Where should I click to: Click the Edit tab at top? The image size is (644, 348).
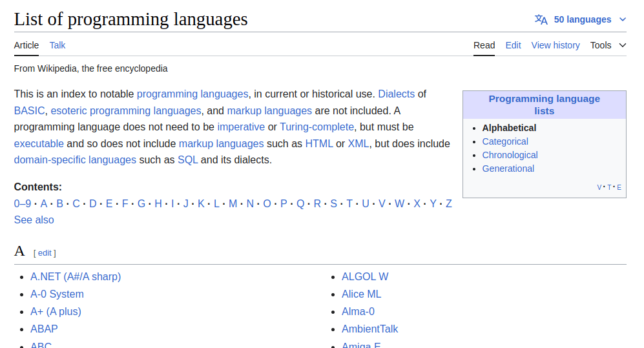click(513, 45)
